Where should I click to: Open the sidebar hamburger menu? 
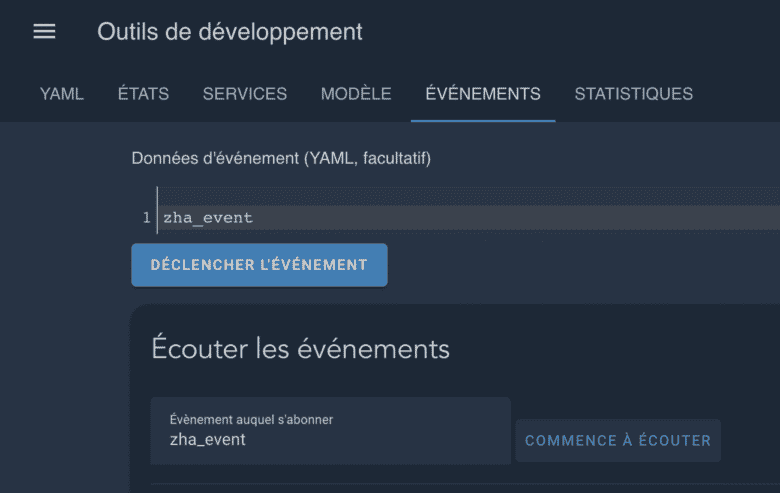(44, 32)
